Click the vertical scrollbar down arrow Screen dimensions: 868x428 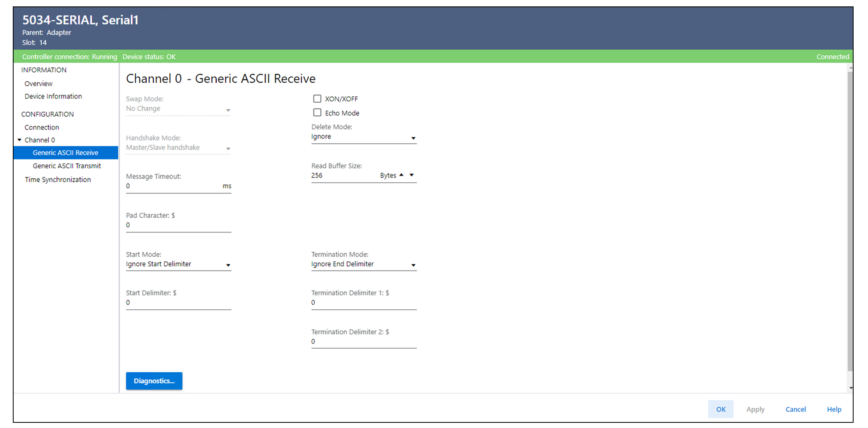click(850, 388)
